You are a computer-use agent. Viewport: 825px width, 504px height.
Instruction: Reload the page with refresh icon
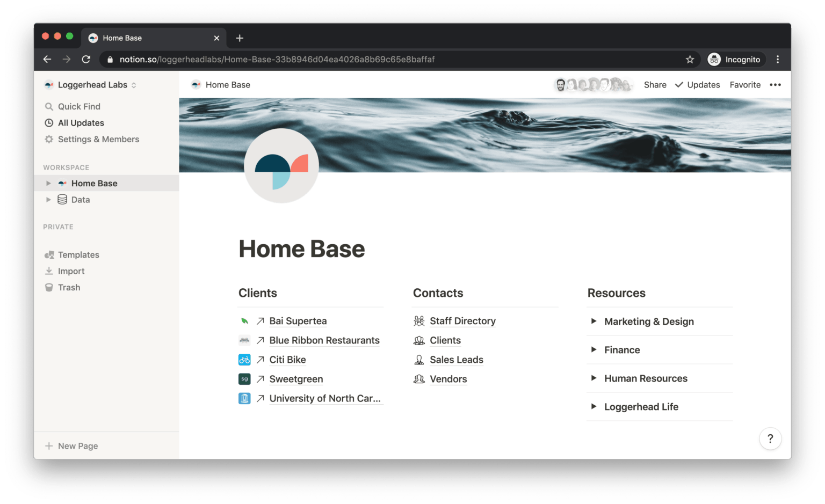[x=86, y=60]
